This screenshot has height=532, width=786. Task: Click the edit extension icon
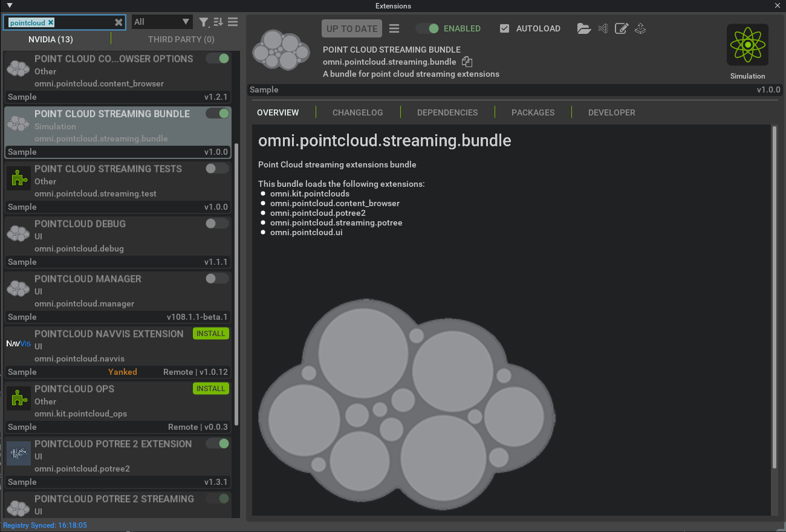tap(621, 28)
